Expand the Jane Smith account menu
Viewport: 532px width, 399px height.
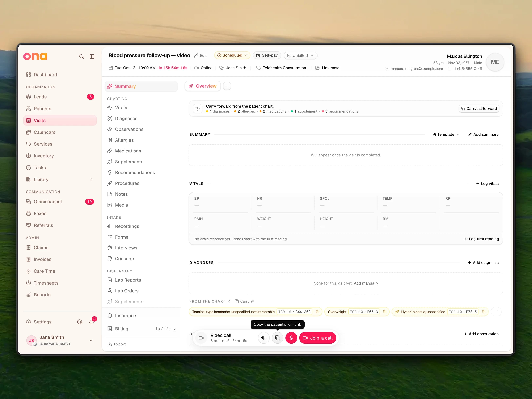pos(91,340)
